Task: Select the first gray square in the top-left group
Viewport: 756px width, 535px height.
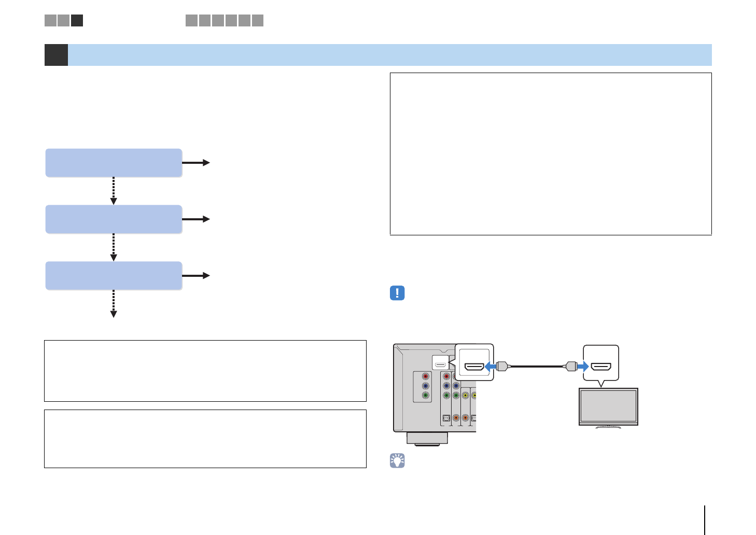Action: (x=50, y=20)
